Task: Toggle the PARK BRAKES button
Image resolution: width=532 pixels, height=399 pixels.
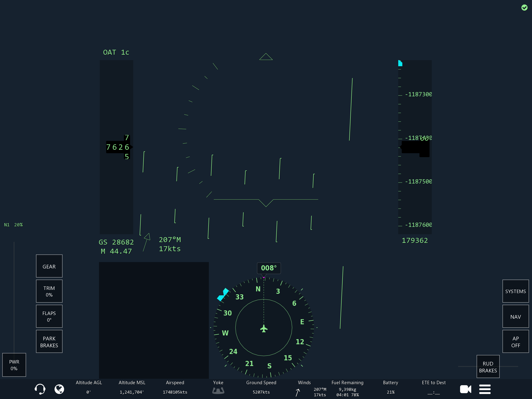Action: point(49,342)
